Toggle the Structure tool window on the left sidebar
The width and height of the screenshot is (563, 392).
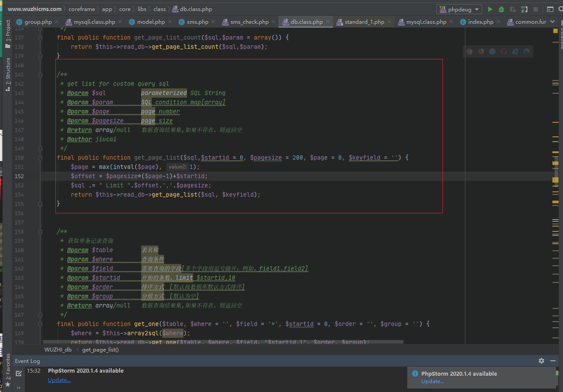(x=7, y=74)
